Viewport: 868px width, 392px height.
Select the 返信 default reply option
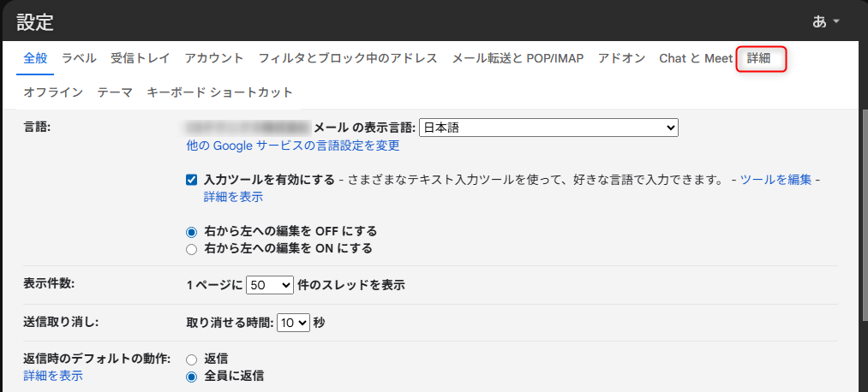point(192,359)
